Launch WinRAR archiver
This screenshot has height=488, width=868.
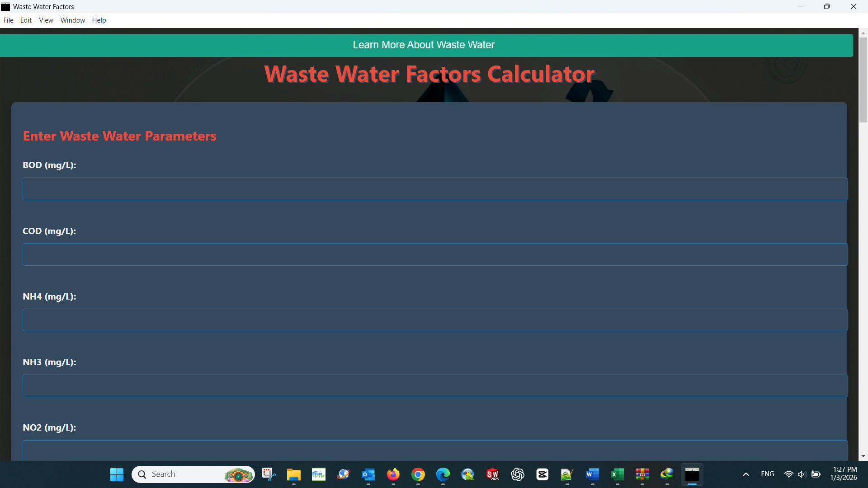(x=642, y=474)
